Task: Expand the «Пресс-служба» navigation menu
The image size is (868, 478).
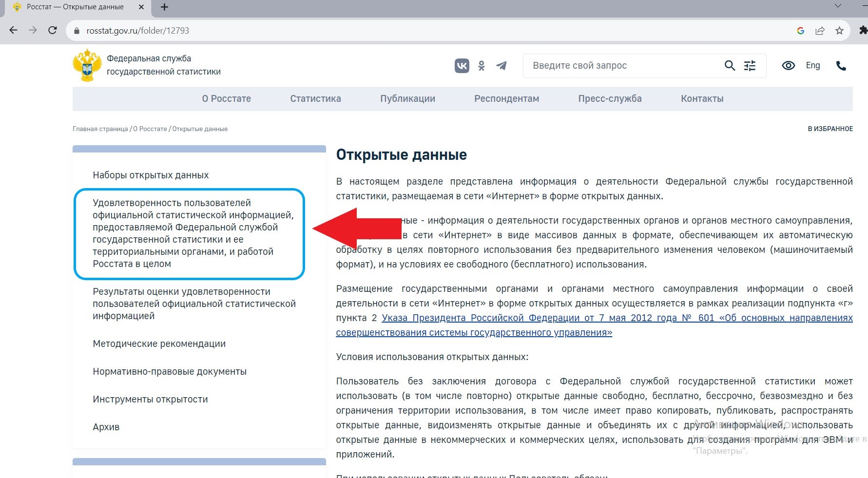Action: click(610, 99)
